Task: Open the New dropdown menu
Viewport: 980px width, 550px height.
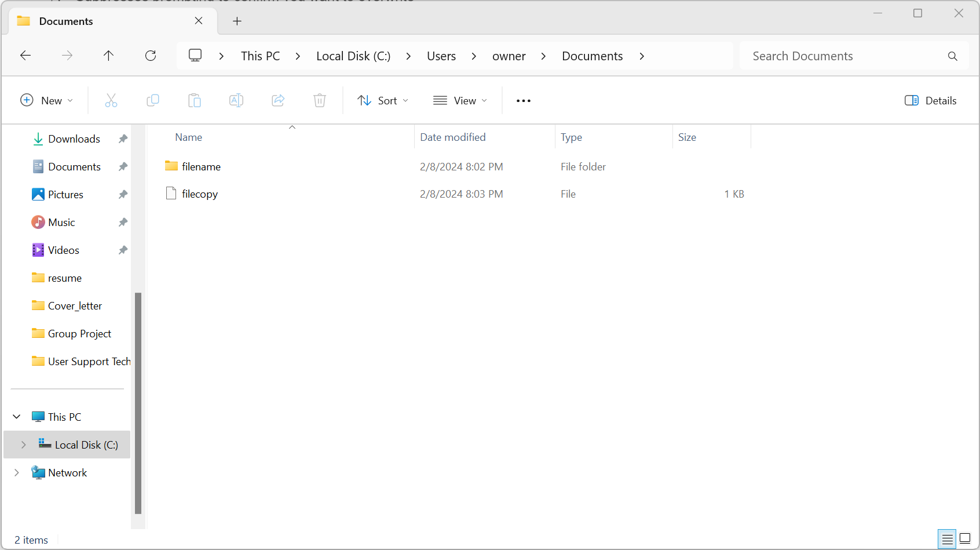Action: click(x=47, y=100)
